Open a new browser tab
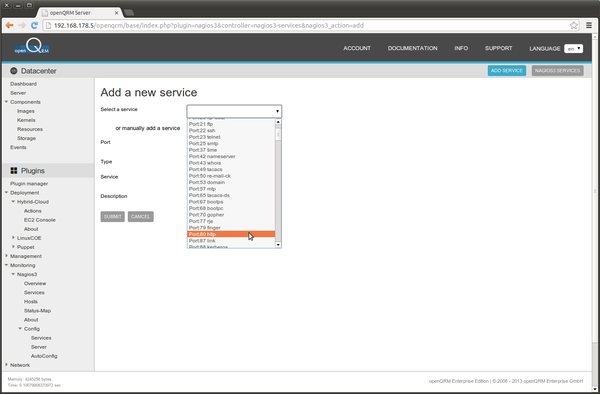Screen dimensions: 600x394 tap(129, 13)
